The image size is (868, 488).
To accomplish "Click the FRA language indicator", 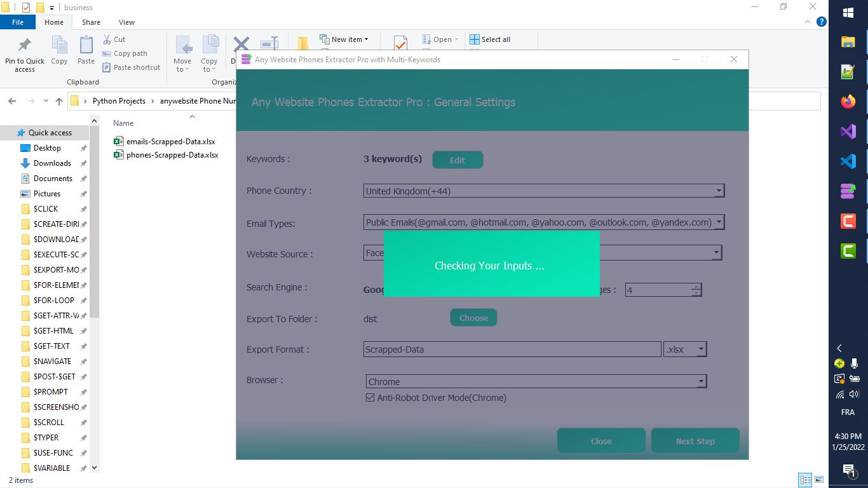I will tap(848, 412).
